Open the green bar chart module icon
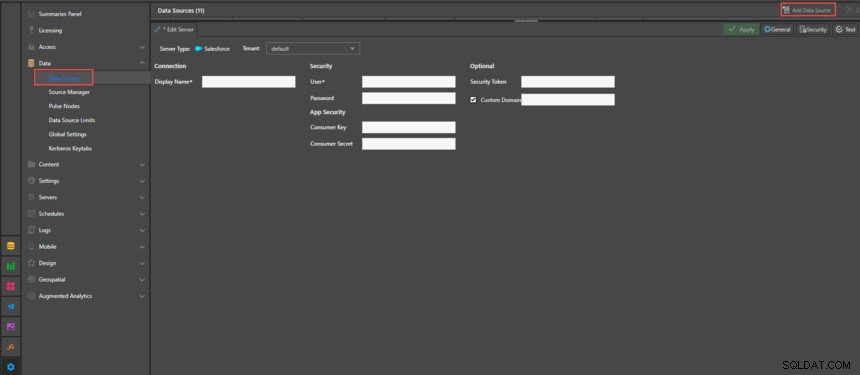The image size is (860, 375). pos(10,266)
